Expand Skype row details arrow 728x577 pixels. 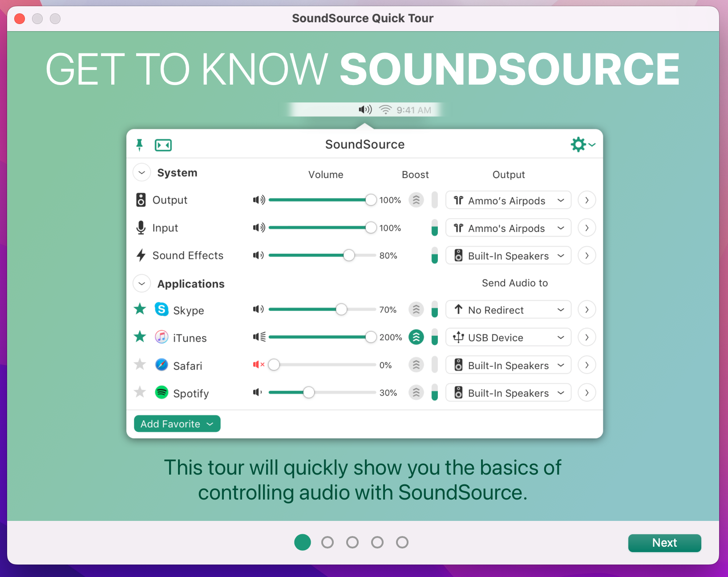pyautogui.click(x=587, y=309)
